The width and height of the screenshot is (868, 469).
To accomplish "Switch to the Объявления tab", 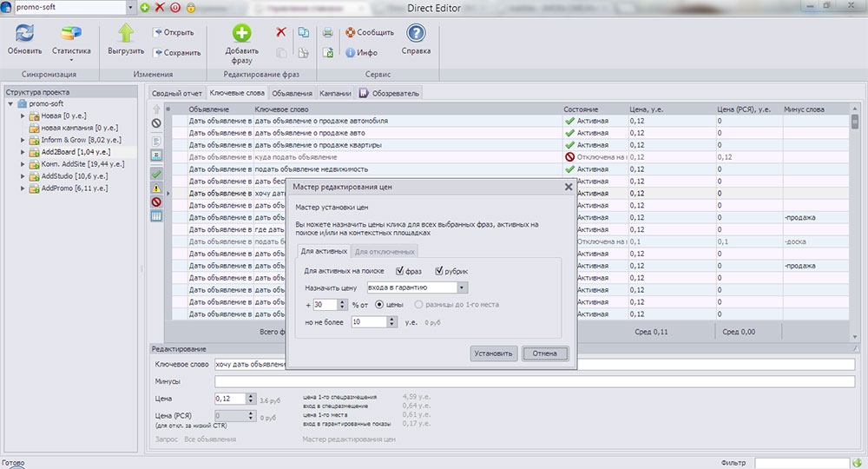I will (293, 93).
